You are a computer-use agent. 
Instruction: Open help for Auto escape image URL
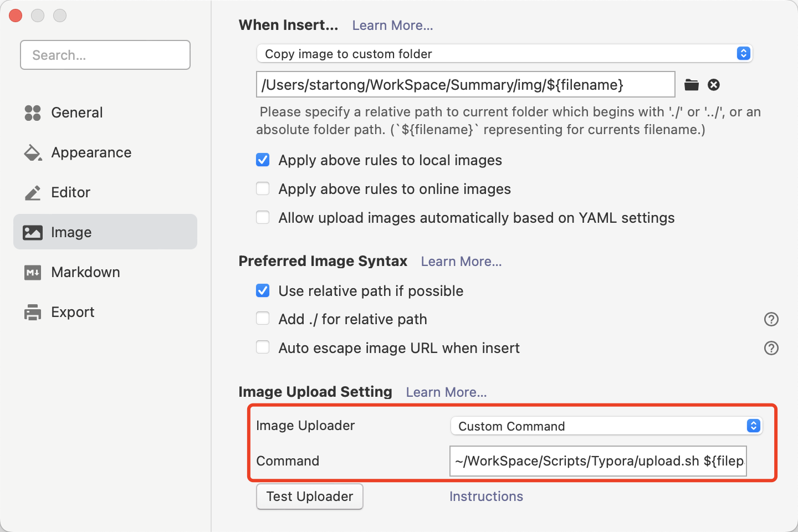[x=771, y=348]
